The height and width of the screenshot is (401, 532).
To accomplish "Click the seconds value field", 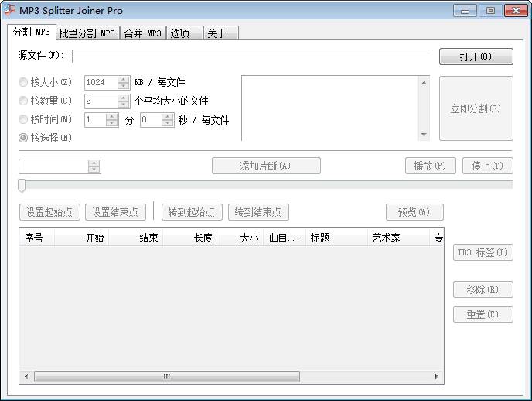I will (x=151, y=120).
